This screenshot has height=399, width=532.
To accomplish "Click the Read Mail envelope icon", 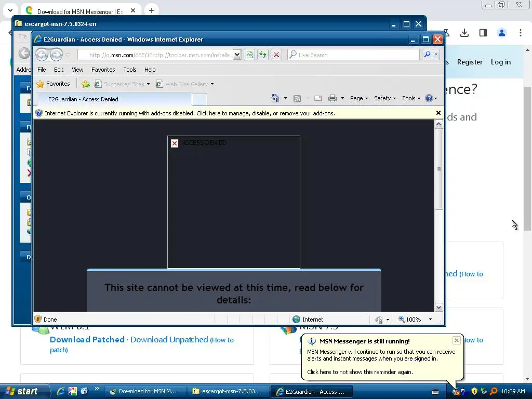I will click(x=318, y=98).
